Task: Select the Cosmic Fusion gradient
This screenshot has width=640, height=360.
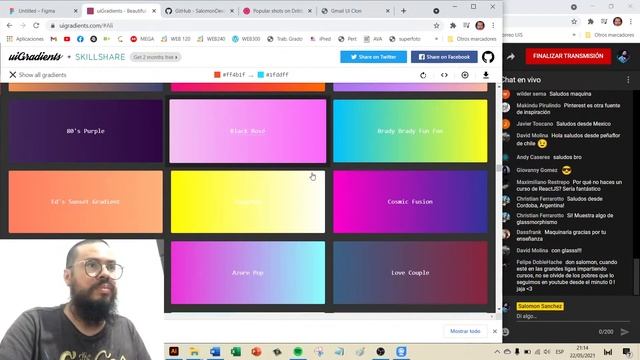Action: pyautogui.click(x=410, y=202)
